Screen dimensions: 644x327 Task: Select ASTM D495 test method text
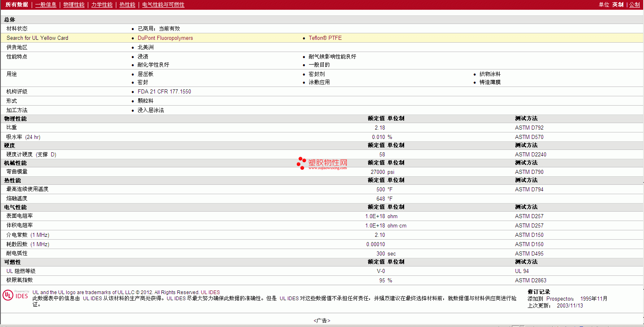tap(529, 253)
